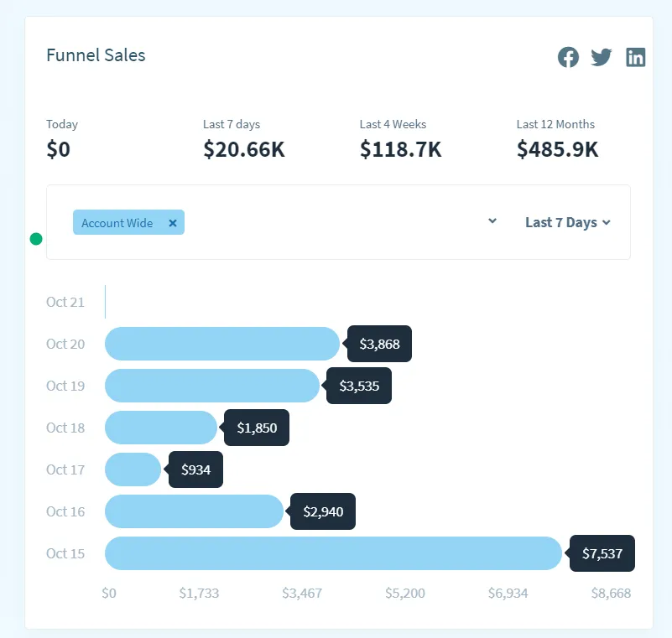
Task: Click the green status dot
Action: (36, 239)
